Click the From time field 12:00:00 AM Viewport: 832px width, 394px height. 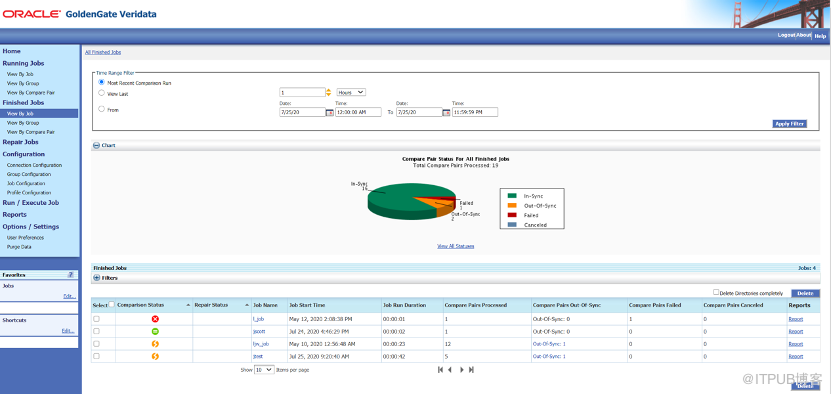(x=358, y=112)
